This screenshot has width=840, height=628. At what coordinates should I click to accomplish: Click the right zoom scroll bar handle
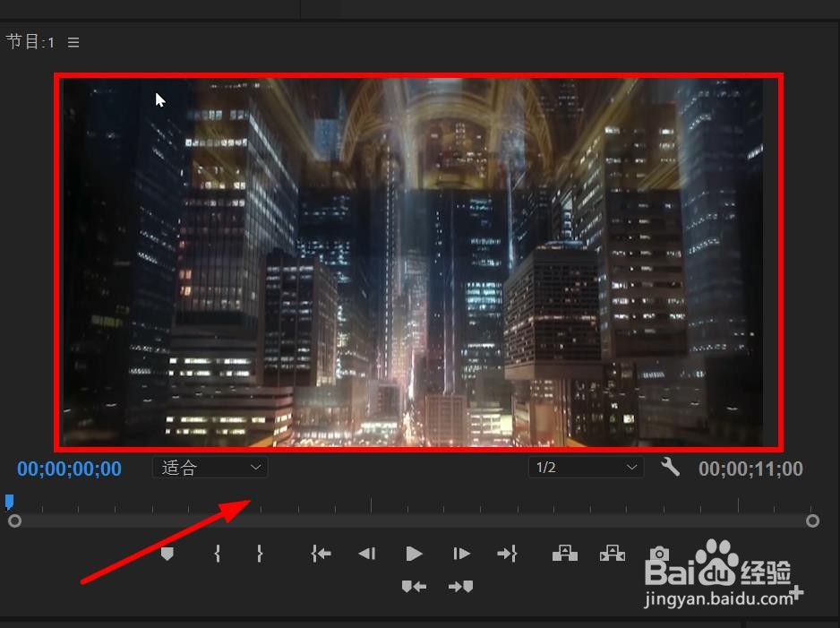812,520
